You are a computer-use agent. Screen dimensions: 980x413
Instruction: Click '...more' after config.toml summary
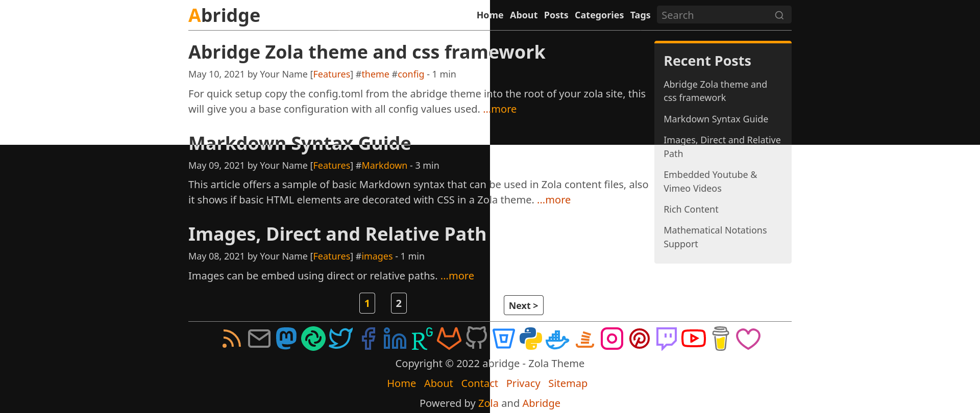pos(500,109)
